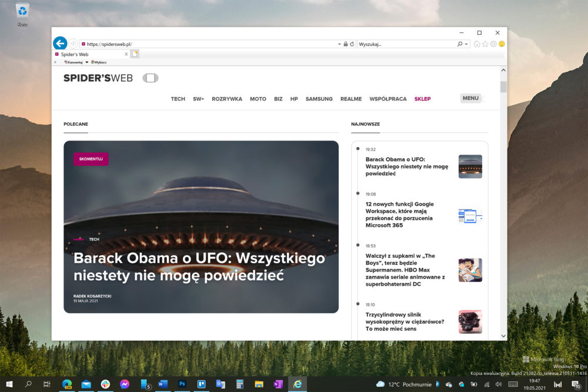The width and height of the screenshot is (588, 392).
Task: Open OneNote from the taskbar
Action: coord(278,384)
